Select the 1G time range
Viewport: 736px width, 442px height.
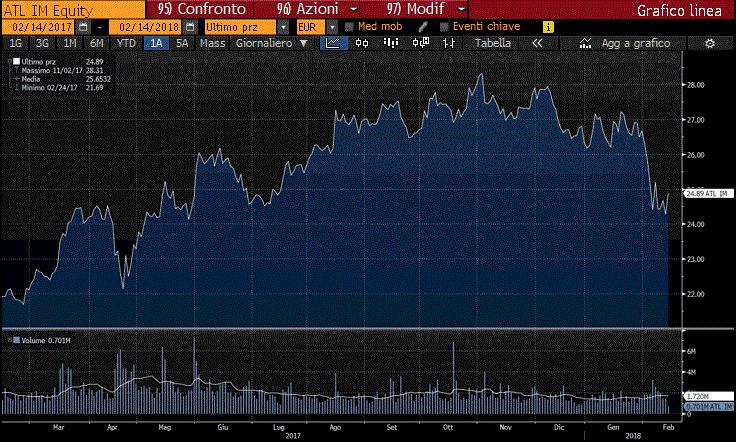pyautogui.click(x=15, y=43)
